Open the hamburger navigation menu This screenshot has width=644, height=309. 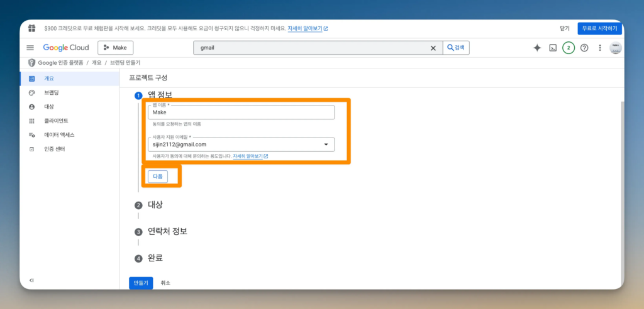click(x=30, y=48)
